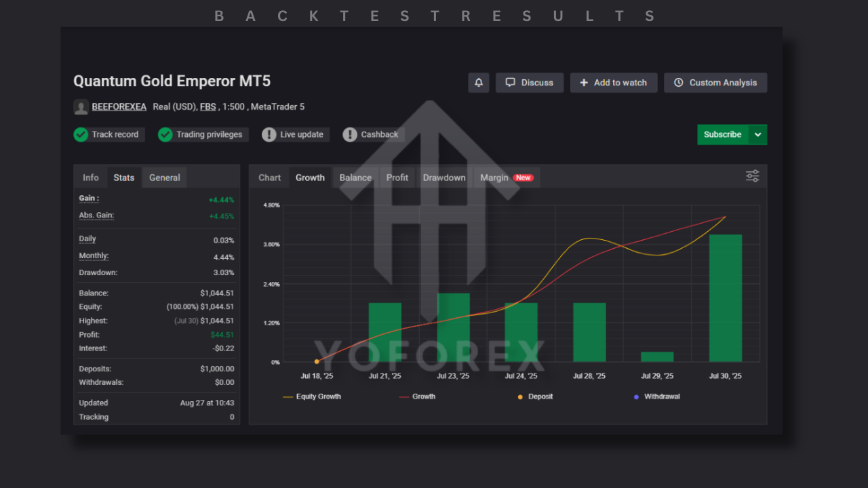Select the Balance chart tab
The width and height of the screenshot is (868, 488).
[x=355, y=178]
